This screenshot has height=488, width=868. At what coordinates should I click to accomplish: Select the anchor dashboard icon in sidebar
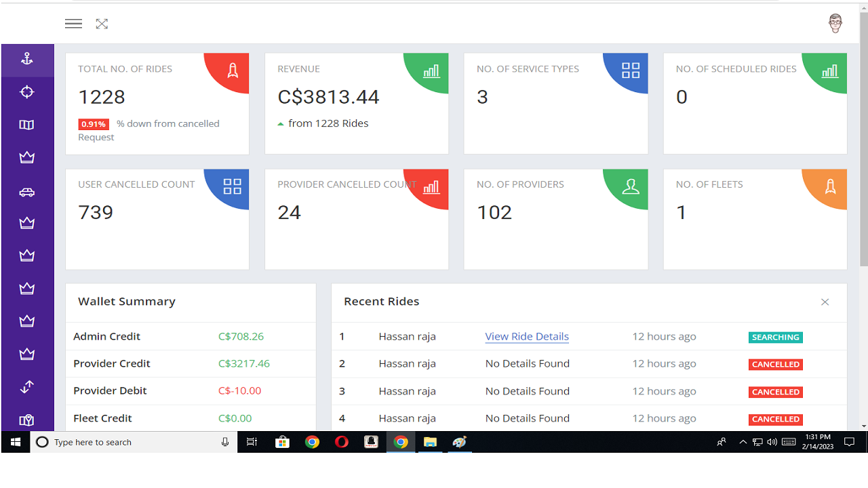pyautogui.click(x=27, y=59)
